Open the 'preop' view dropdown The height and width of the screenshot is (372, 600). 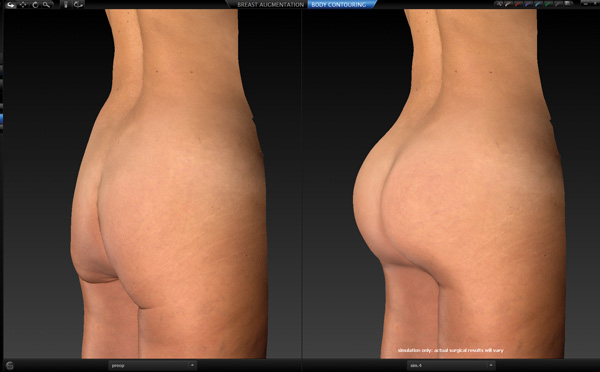click(x=153, y=365)
